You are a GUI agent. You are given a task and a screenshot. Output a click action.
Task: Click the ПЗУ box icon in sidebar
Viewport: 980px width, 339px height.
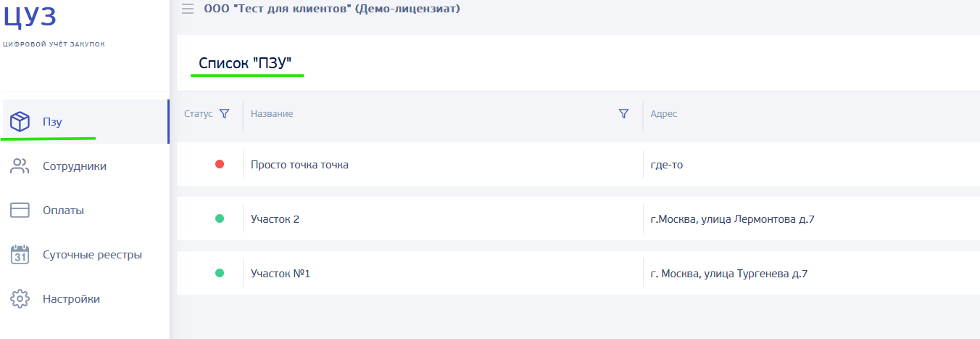[x=20, y=121]
